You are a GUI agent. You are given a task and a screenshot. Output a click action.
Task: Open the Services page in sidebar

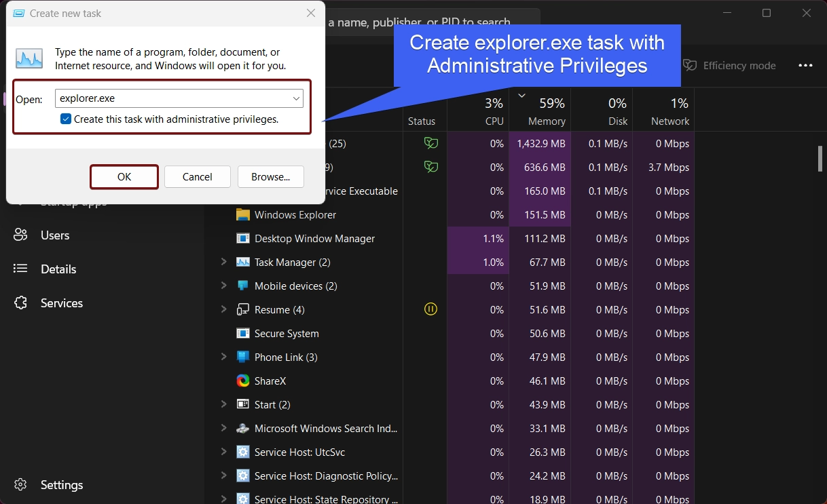point(61,303)
